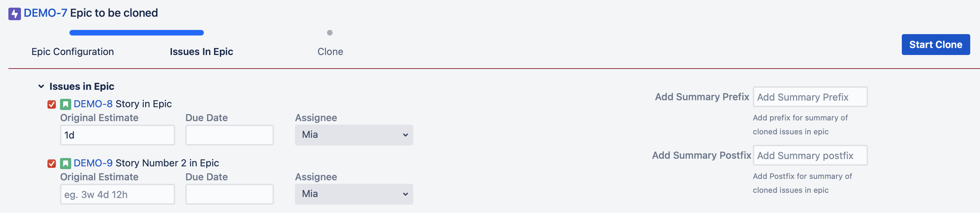Collapse the Issues in Epic section
Viewport: 980px width, 213px height.
point(41,87)
